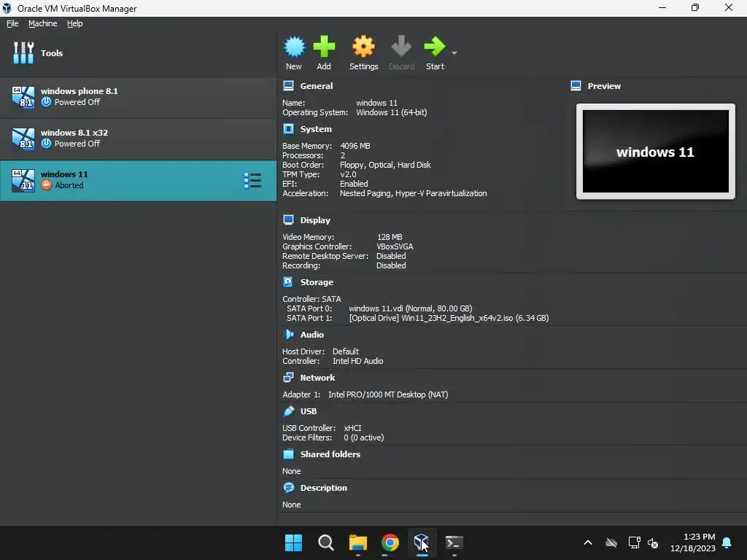Click the Preview section icon

coord(576,86)
